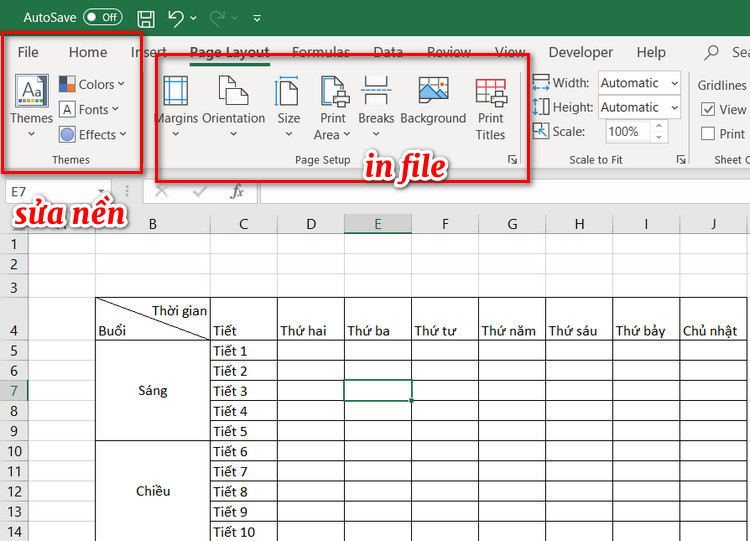Click the Background picture icon
The width and height of the screenshot is (750, 541).
(433, 89)
